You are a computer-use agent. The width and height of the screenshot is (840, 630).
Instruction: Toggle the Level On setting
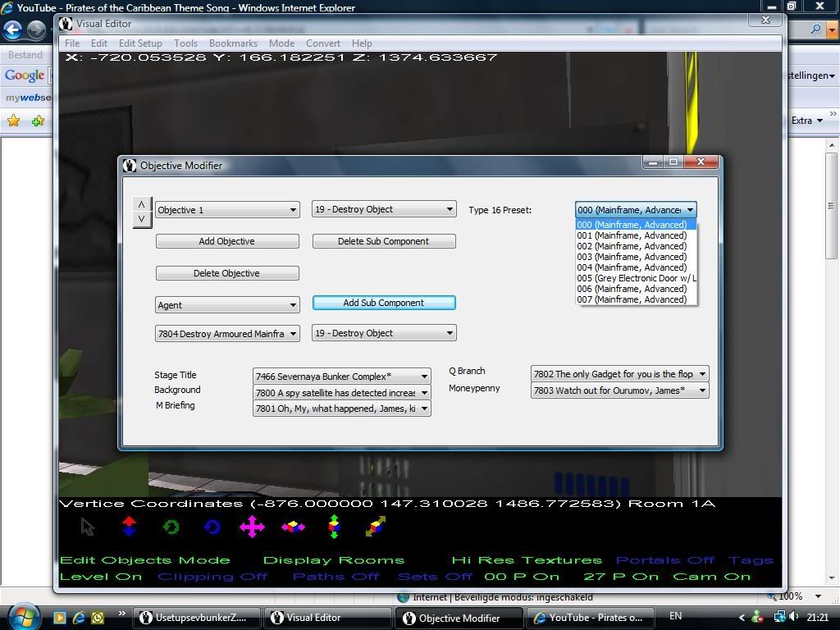pos(101,577)
